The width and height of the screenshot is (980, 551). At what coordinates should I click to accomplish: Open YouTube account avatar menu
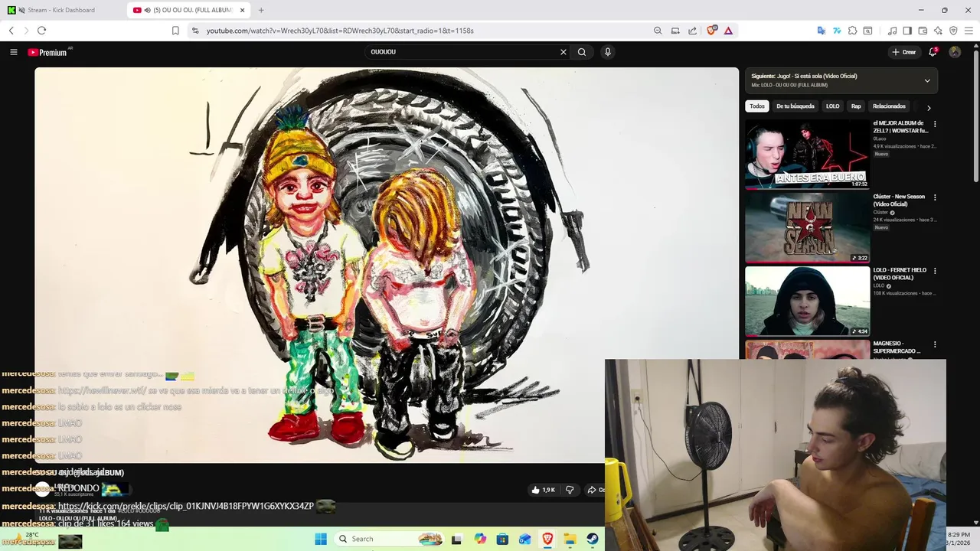(955, 52)
